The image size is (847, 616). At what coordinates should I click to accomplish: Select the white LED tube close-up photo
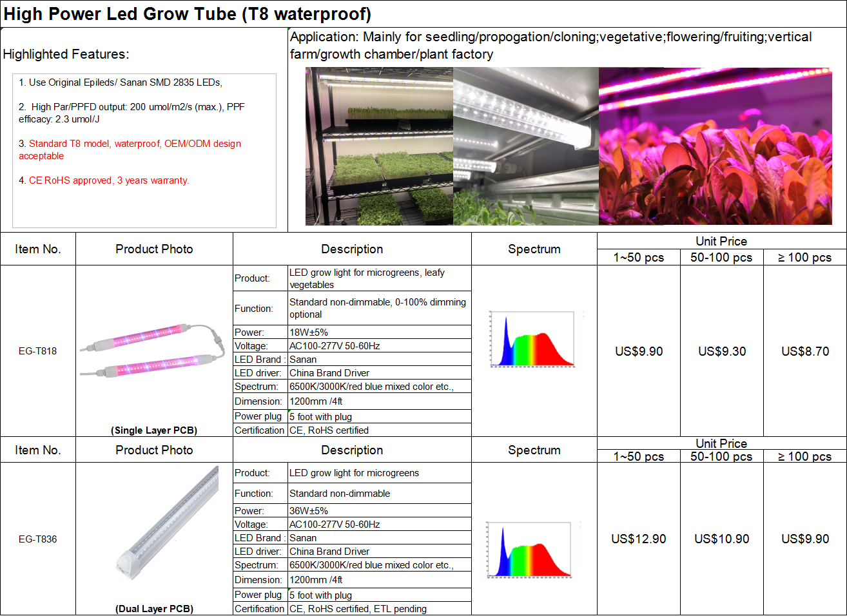coord(526,146)
